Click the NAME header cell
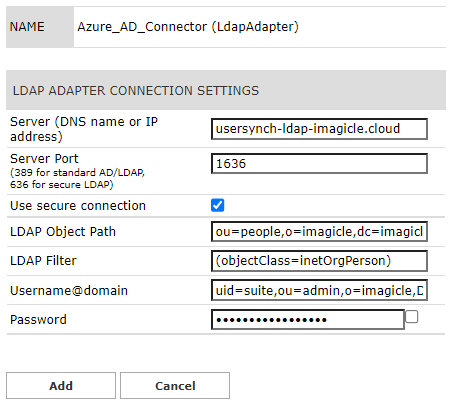 point(40,27)
